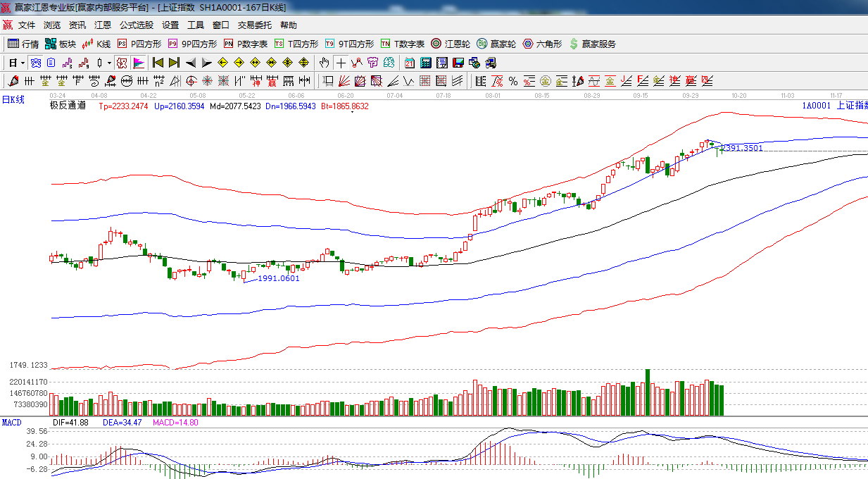Expand the 日 period dropdown arrow

(22, 63)
